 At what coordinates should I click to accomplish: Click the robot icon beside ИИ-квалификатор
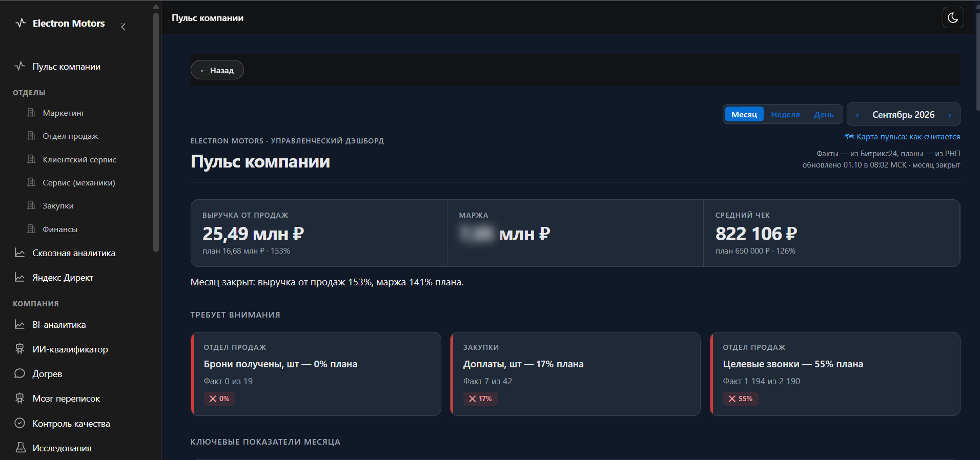[20, 349]
